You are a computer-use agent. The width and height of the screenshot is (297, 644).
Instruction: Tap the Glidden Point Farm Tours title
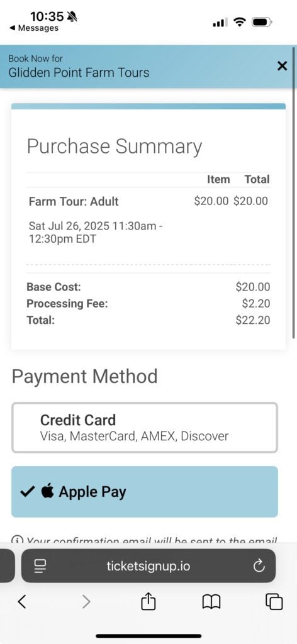coord(79,73)
